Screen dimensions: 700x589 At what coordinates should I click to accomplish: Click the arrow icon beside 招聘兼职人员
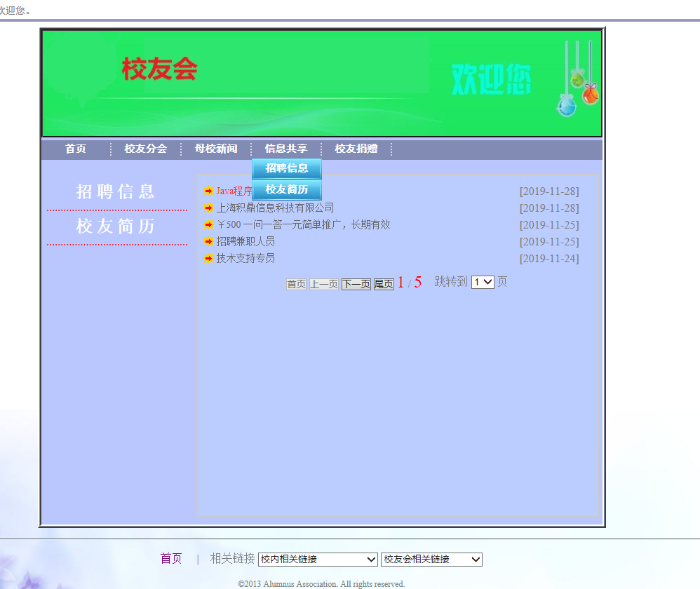[x=208, y=241]
